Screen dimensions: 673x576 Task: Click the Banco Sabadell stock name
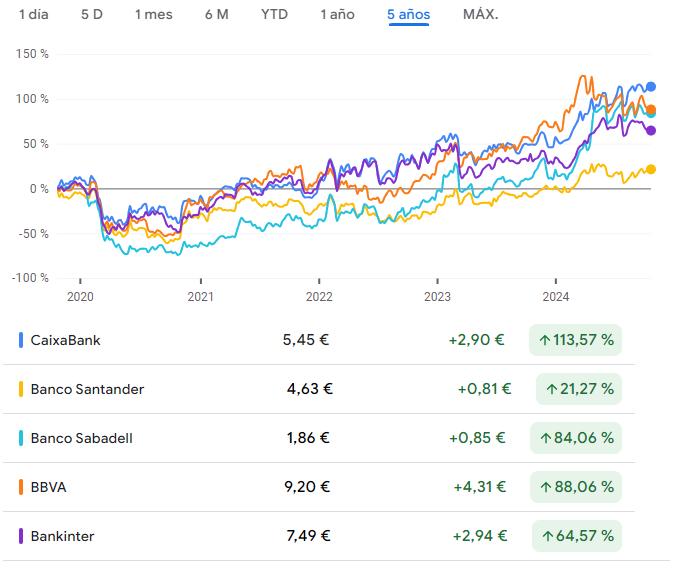click(x=81, y=438)
